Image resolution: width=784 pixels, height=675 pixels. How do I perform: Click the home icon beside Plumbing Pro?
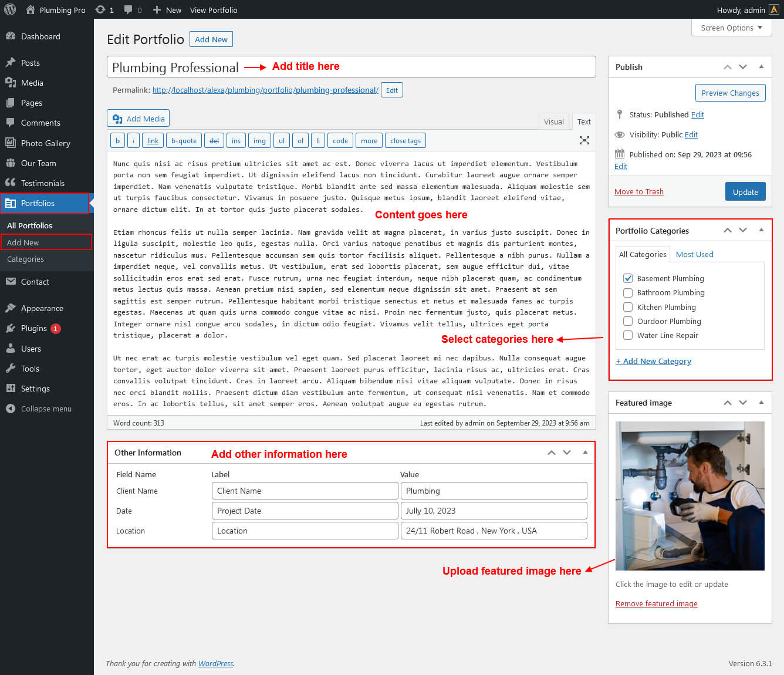tap(31, 9)
